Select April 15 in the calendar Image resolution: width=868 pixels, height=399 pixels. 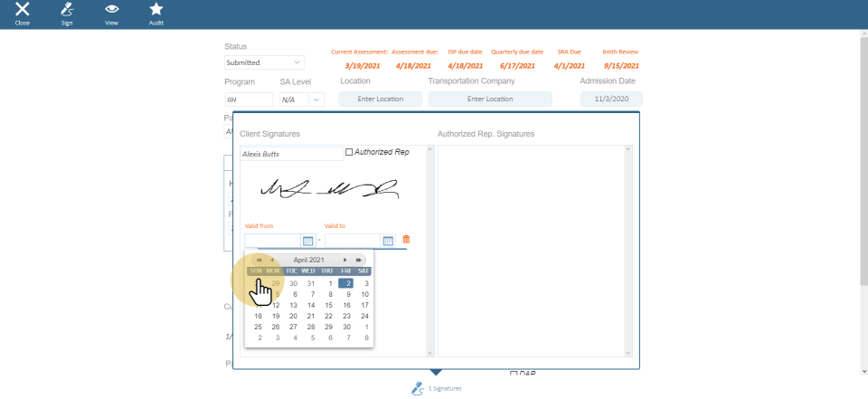[330, 305]
